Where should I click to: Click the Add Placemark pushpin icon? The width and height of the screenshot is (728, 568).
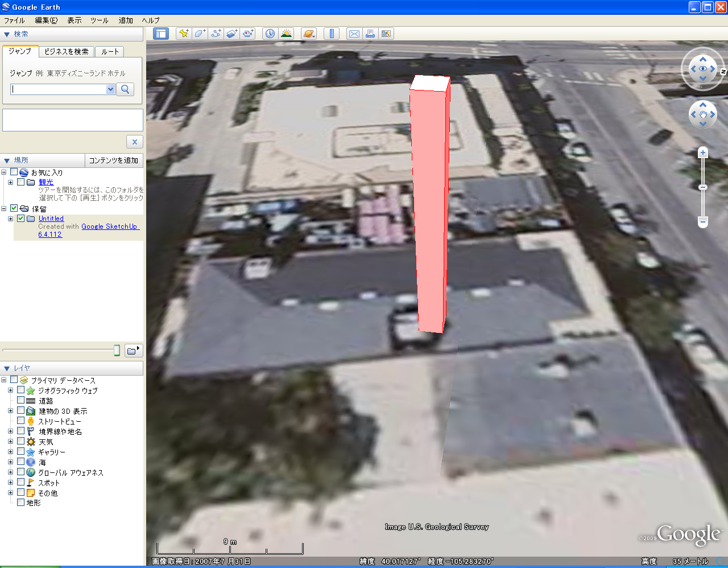click(184, 34)
